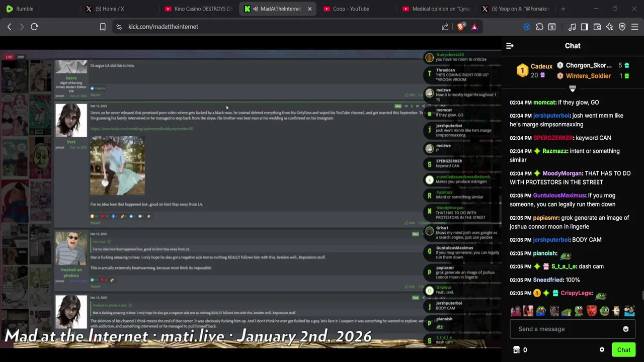Click username S_t_a_l_e in chat
This screenshot has width=644, height=362.
pos(563,266)
